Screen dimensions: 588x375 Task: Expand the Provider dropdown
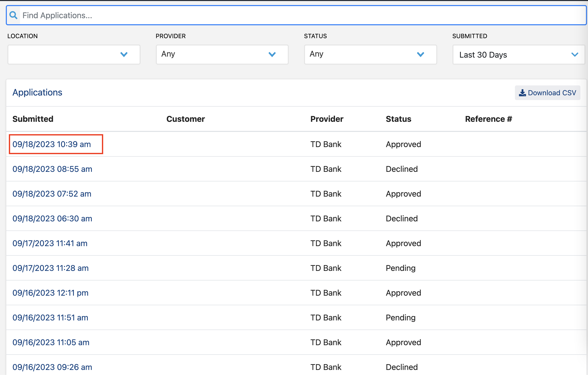click(222, 55)
